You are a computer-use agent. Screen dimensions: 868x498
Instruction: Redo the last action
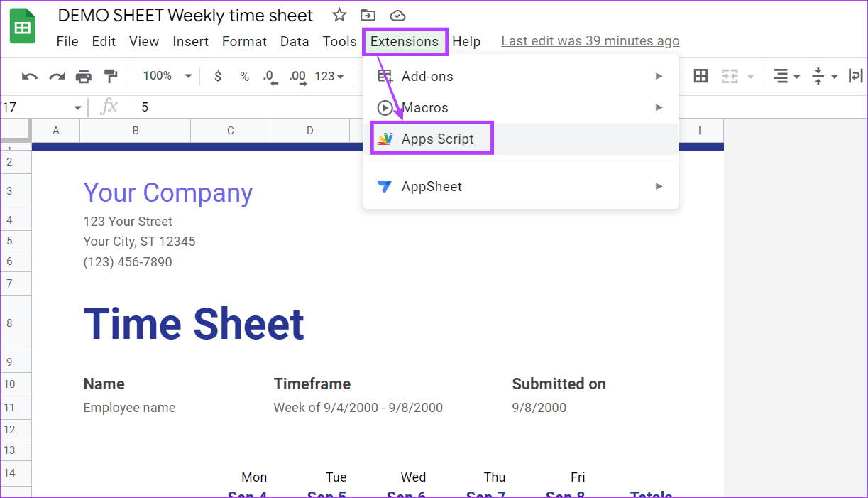coord(56,76)
